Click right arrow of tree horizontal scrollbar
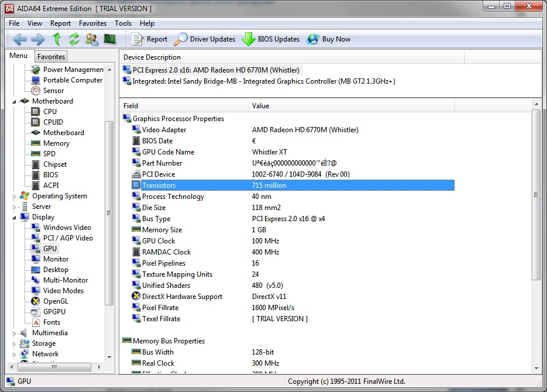The image size is (547, 392). (x=99, y=367)
